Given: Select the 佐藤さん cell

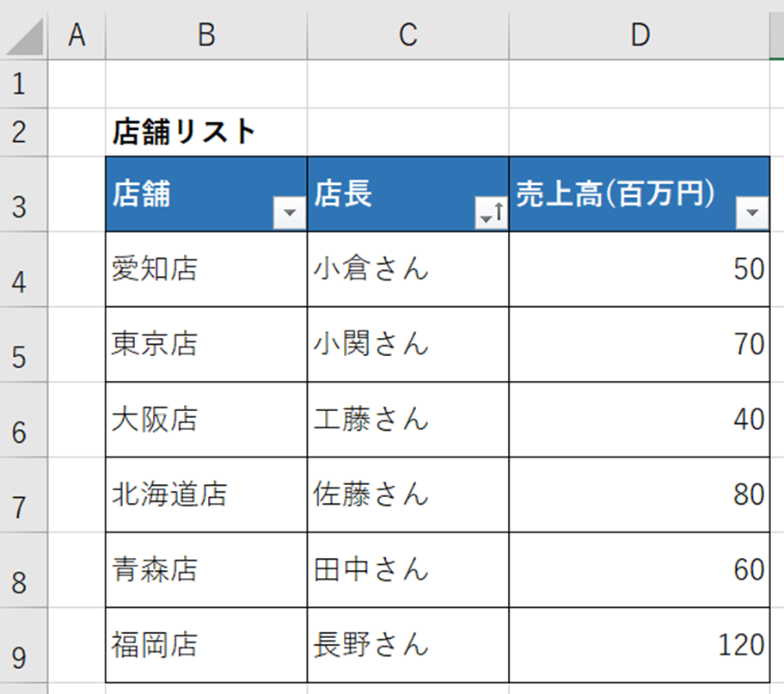Looking at the screenshot, I should pyautogui.click(x=408, y=494).
